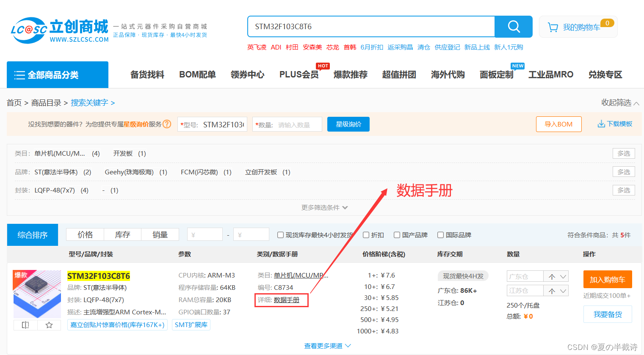This screenshot has width=644, height=355.
Task: Open 爆款推荐 nav item
Action: tap(351, 74)
